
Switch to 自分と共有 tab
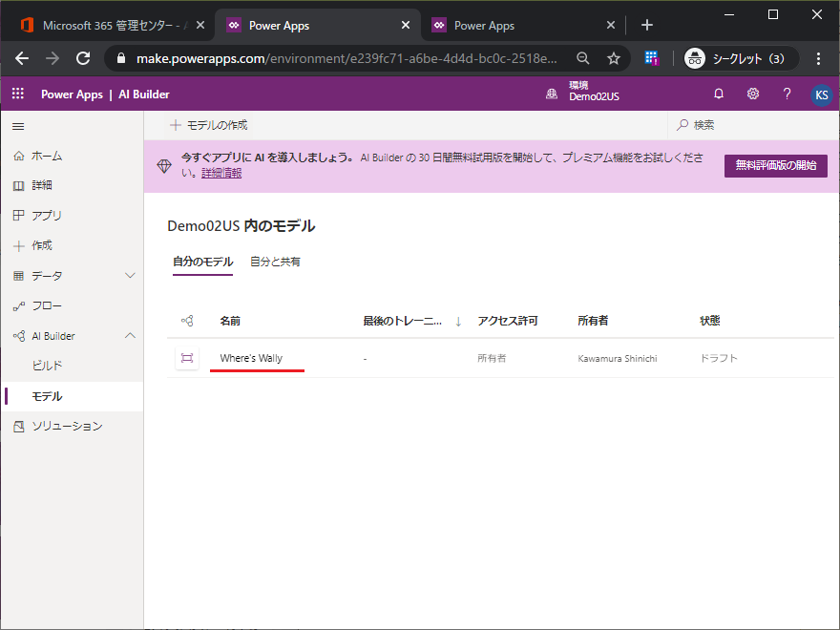pyautogui.click(x=275, y=262)
